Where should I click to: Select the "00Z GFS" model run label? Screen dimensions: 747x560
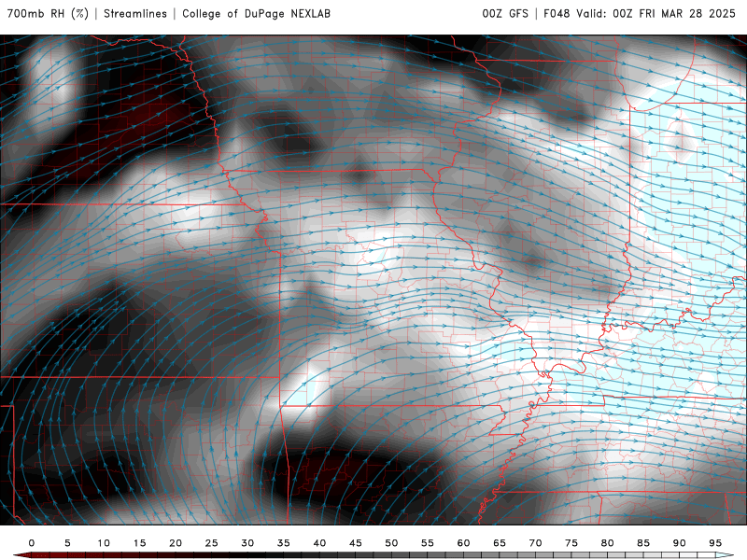point(505,14)
